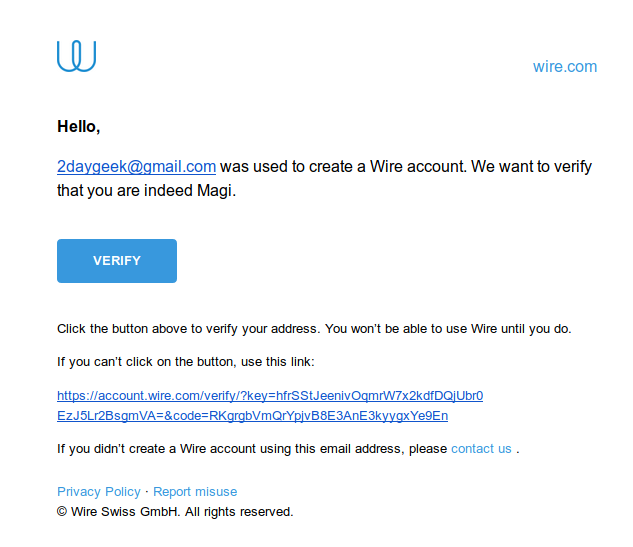Click the text 'was used to create a Wire account'
Screen dimensions: 633x547
click(343, 167)
